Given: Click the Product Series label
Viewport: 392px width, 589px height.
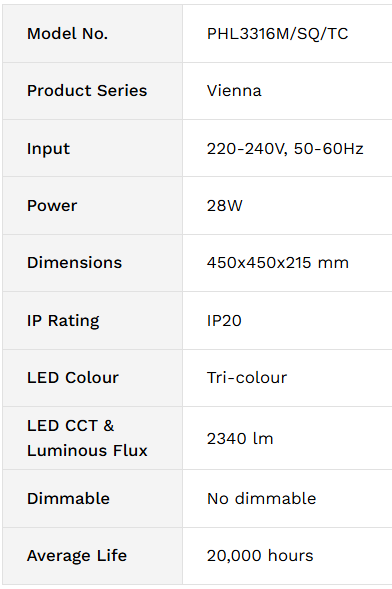Looking at the screenshot, I should click(x=87, y=91).
